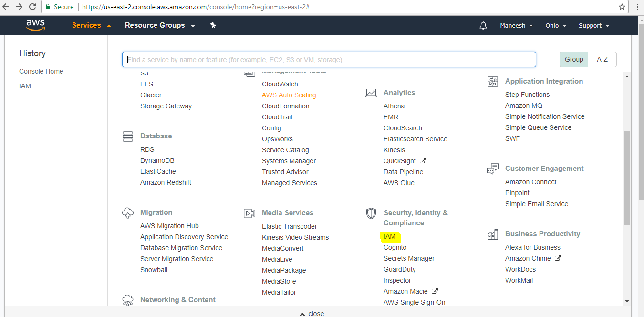Open the GuardDuty service
Viewport: 644px width, 317px height.
point(400,269)
